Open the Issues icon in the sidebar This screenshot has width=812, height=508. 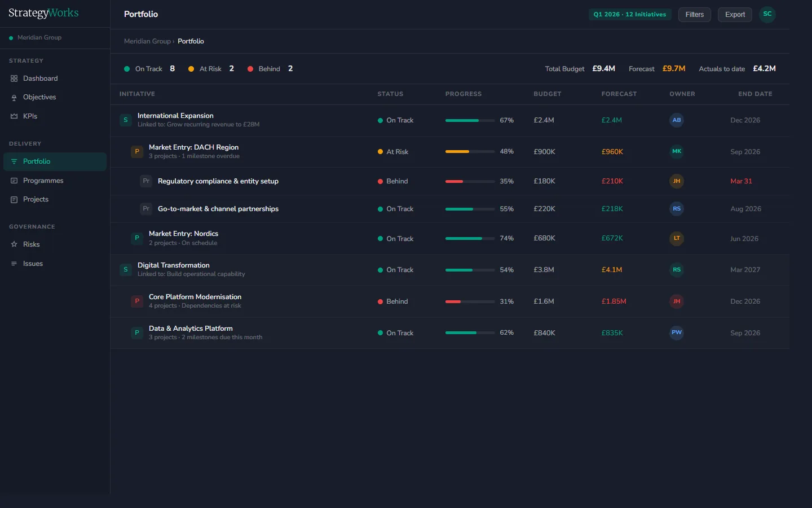[14, 263]
